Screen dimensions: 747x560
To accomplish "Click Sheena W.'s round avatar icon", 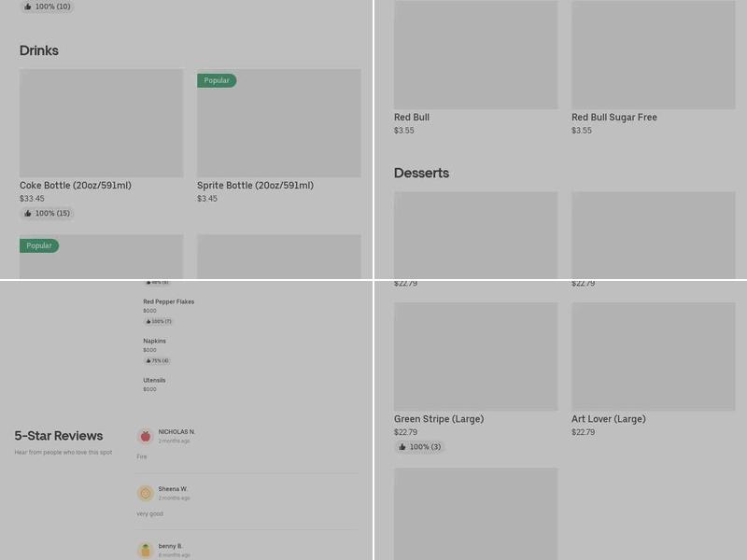I will 145,493.
